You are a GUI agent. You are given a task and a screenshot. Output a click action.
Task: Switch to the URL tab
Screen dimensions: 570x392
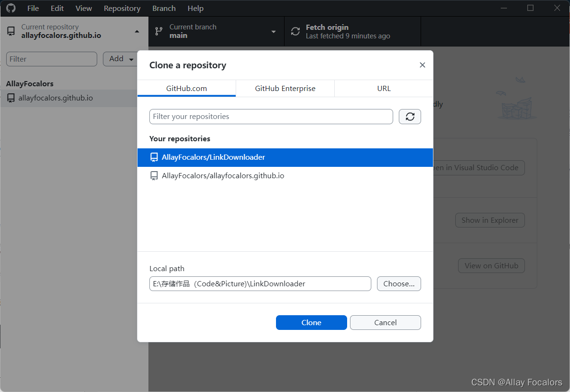click(384, 88)
